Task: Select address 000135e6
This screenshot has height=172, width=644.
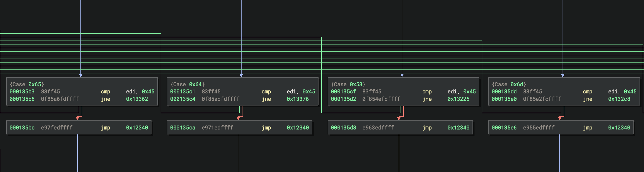Action: [x=504, y=128]
